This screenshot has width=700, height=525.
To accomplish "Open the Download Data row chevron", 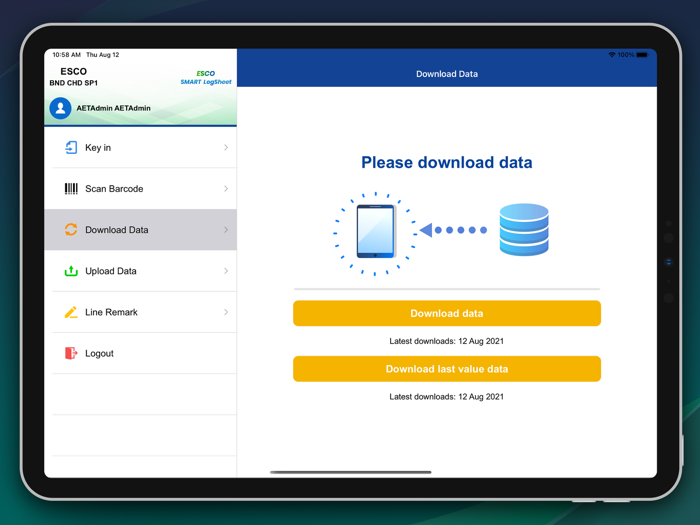I will (x=226, y=229).
